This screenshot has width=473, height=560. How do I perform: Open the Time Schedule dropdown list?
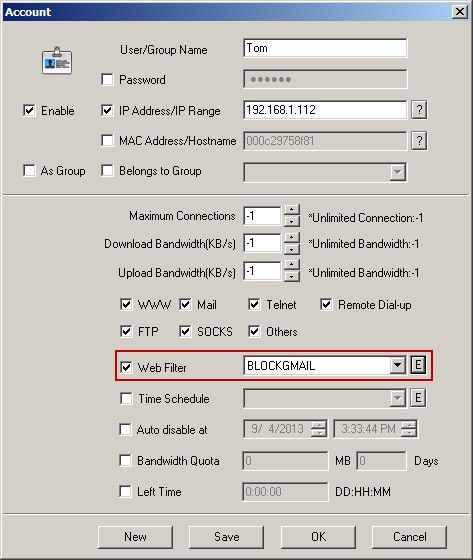[397, 398]
